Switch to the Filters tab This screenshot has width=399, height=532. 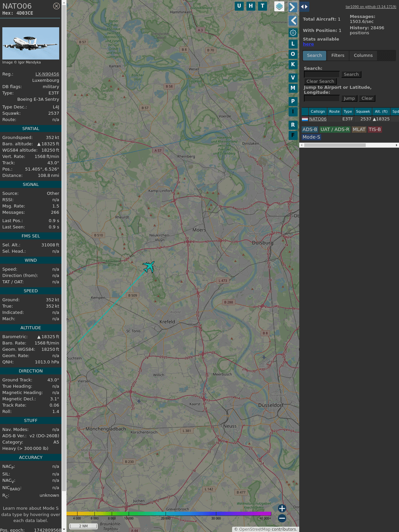pyautogui.click(x=338, y=56)
